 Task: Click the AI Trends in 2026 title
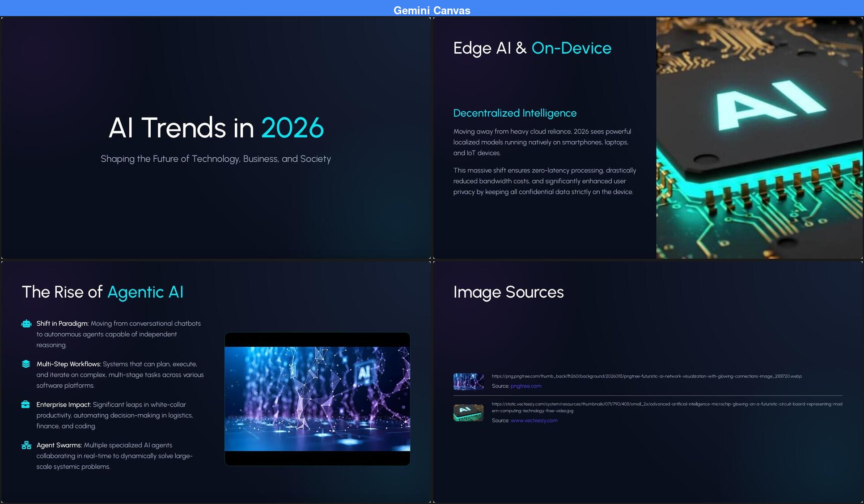(x=216, y=128)
